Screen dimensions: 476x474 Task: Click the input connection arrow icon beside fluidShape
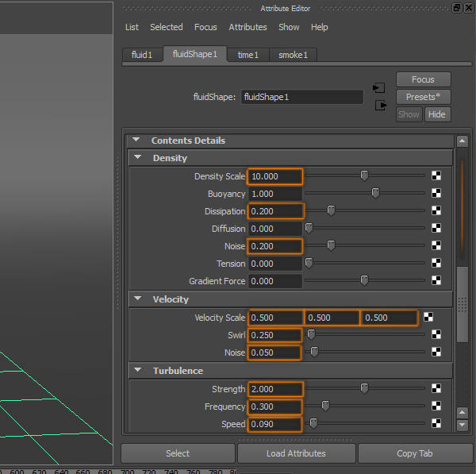tap(379, 87)
